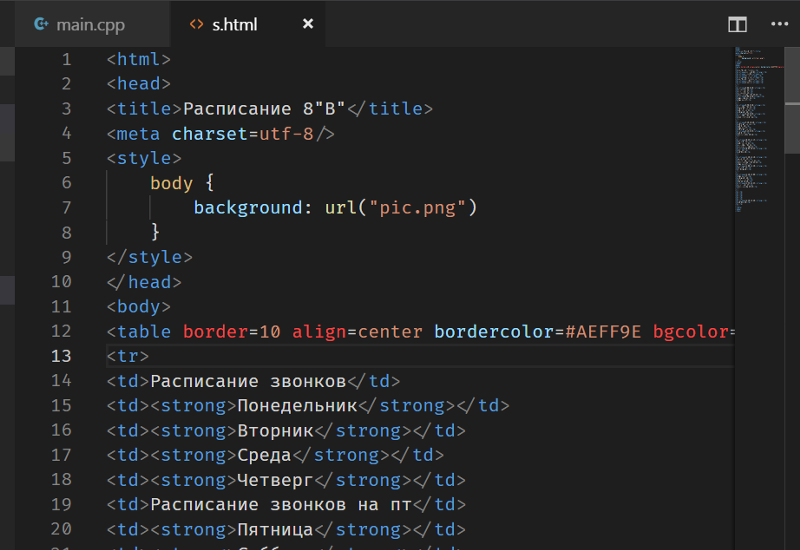Click the charset attribute on line 4
Viewport: 800px width, 550px height.
click(x=210, y=134)
